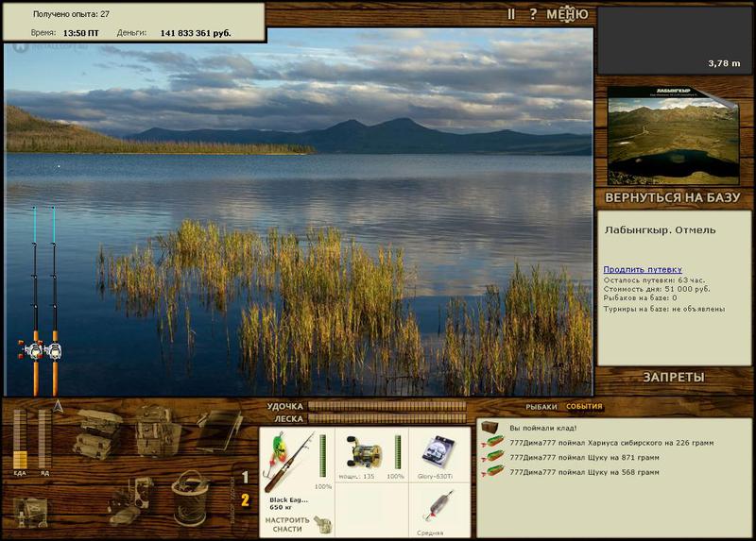Open the fish keepnet bucket
This screenshot has width=756, height=541.
(191, 499)
